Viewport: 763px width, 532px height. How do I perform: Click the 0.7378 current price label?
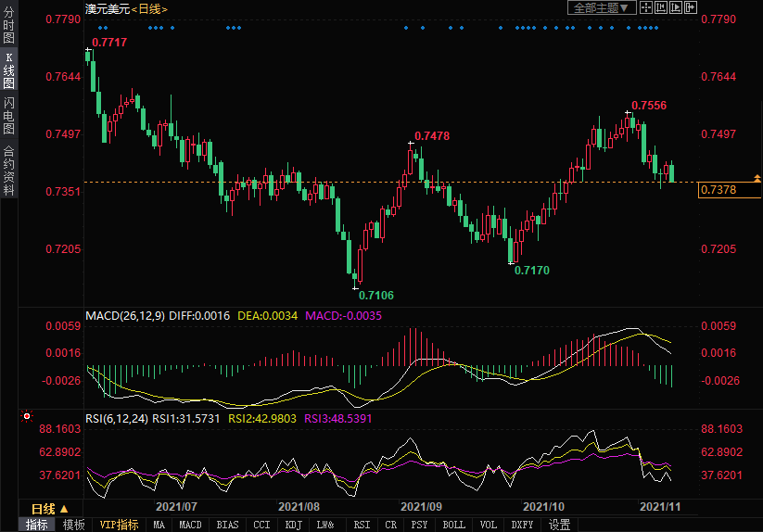coord(719,190)
